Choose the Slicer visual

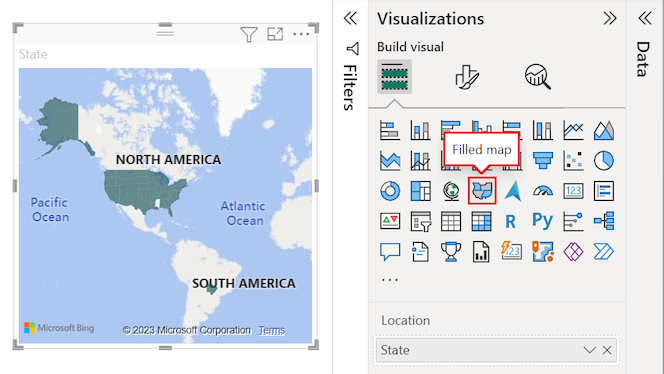click(x=420, y=221)
